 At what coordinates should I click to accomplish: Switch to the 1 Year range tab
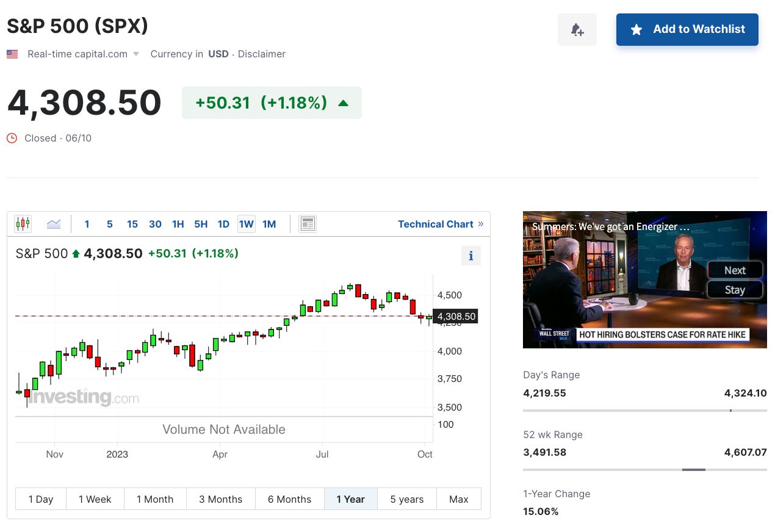coord(351,499)
